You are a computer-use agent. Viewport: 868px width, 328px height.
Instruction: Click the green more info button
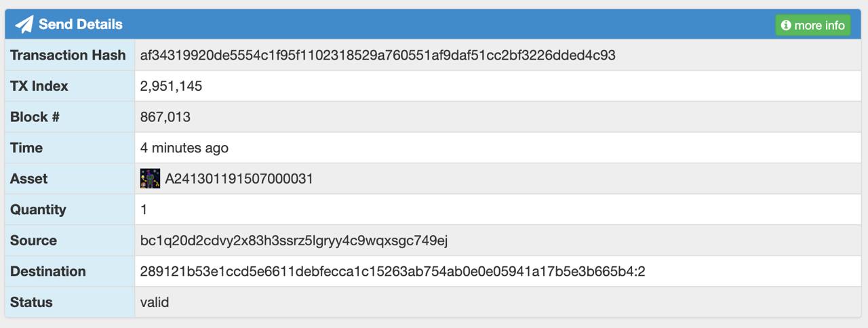pyautogui.click(x=813, y=25)
